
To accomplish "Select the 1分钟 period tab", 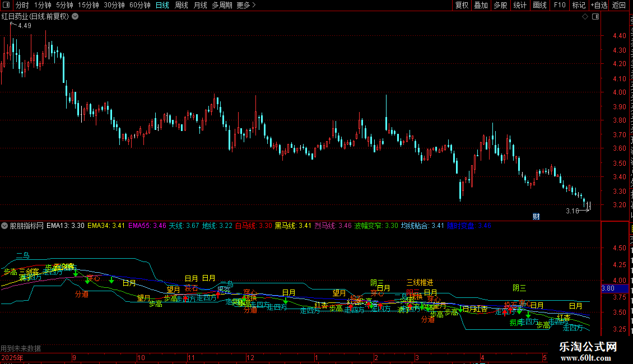I will [x=43, y=5].
